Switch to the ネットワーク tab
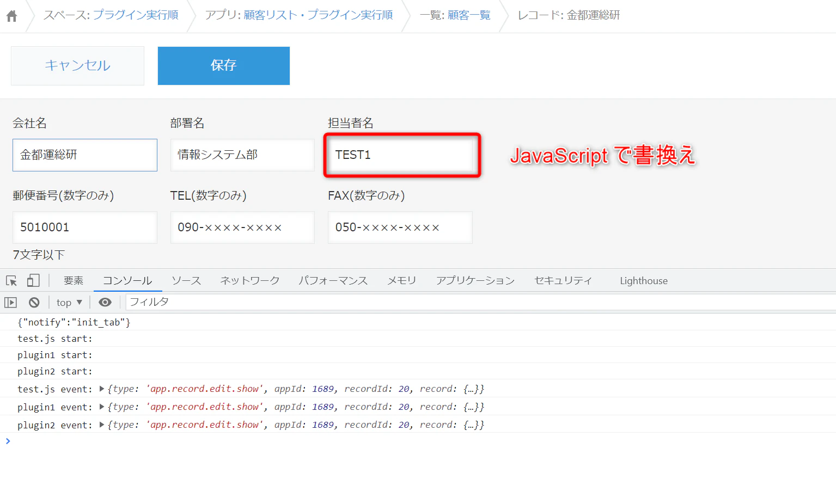Screen dimensions: 836x504 [249, 280]
